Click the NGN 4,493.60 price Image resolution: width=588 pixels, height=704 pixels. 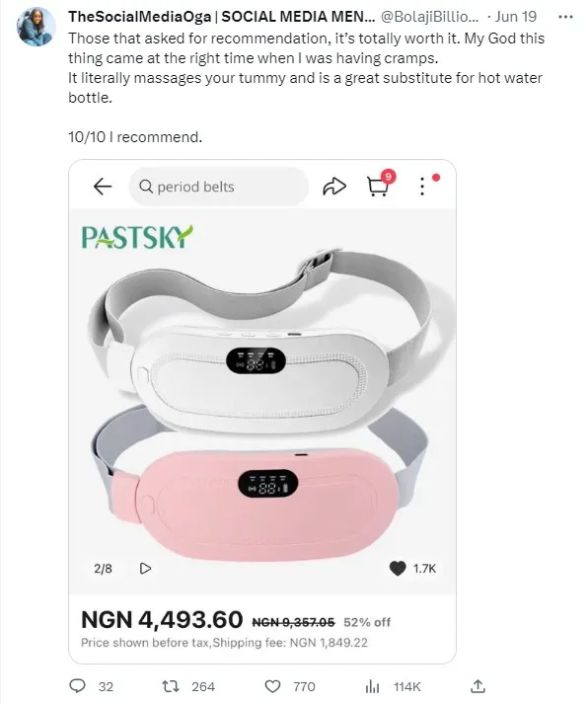(162, 620)
